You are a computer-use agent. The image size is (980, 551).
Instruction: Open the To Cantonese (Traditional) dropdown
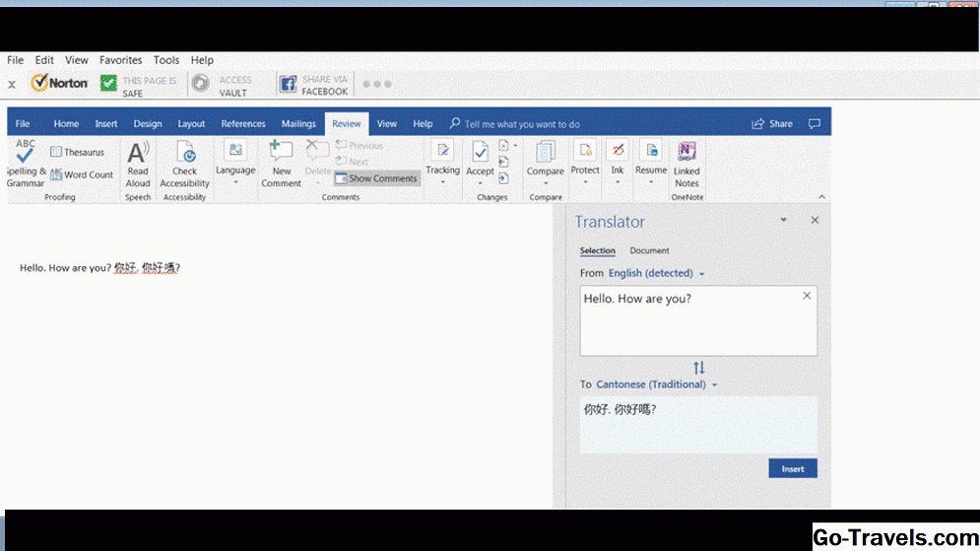pyautogui.click(x=657, y=384)
